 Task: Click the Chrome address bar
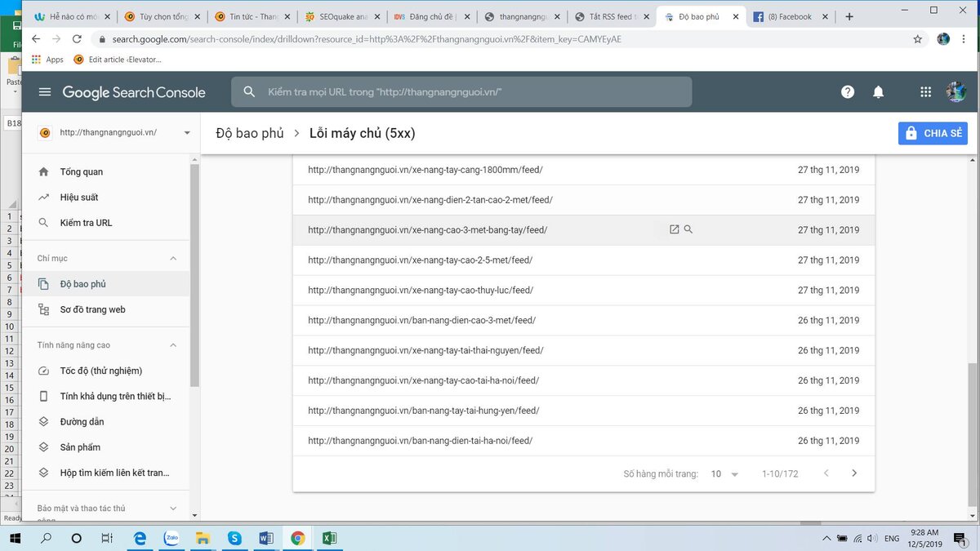click(x=498, y=38)
